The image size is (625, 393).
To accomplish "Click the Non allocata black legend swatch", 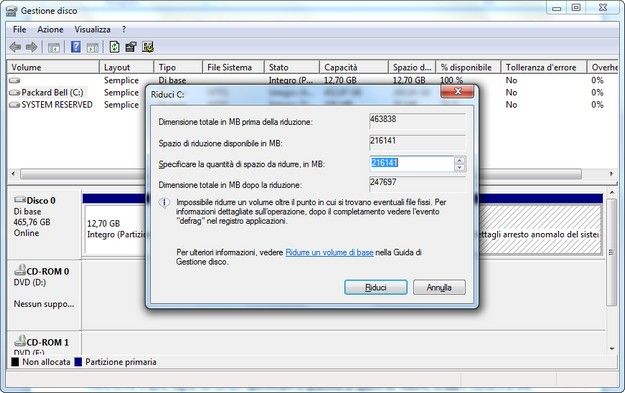I will tap(15, 362).
